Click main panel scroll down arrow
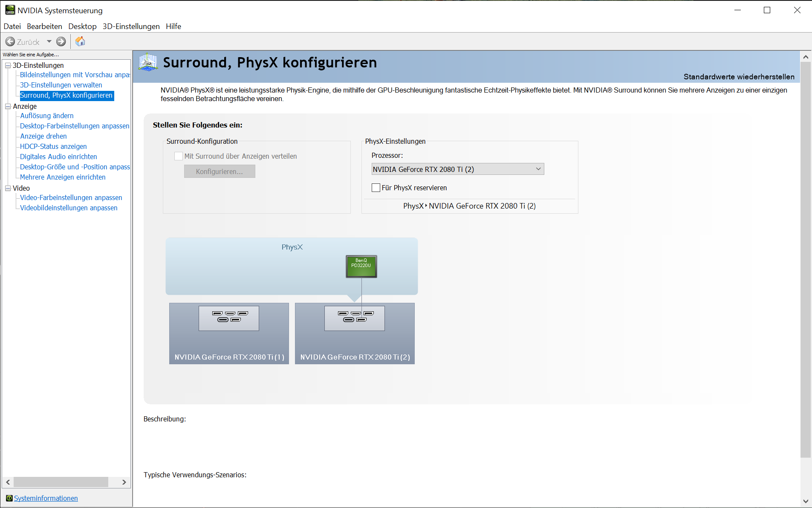This screenshot has width=812, height=508. [806, 502]
